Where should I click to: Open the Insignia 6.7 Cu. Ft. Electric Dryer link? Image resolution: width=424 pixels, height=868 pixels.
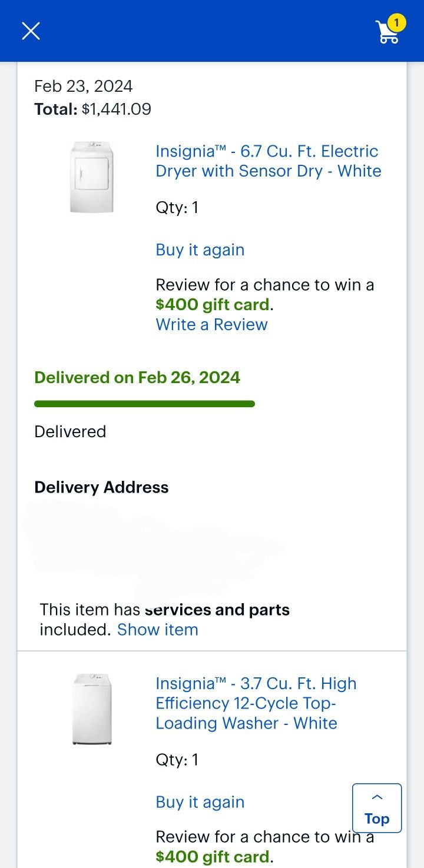click(x=268, y=161)
